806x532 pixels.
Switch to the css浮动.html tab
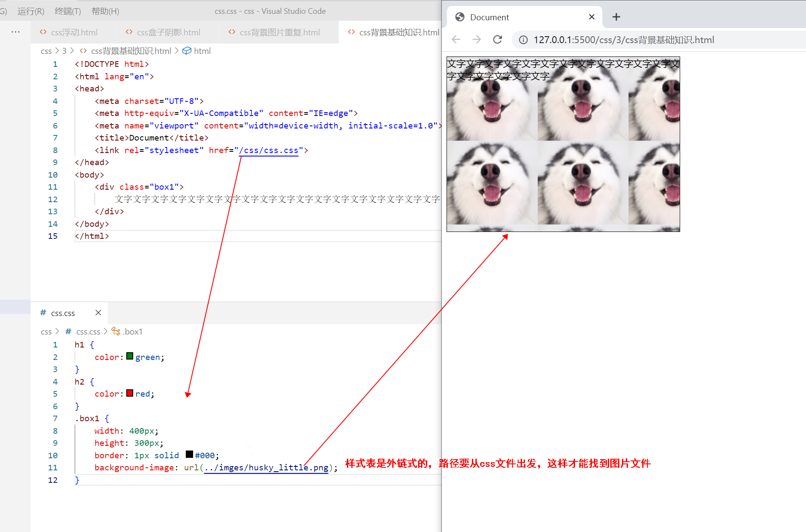click(x=74, y=32)
